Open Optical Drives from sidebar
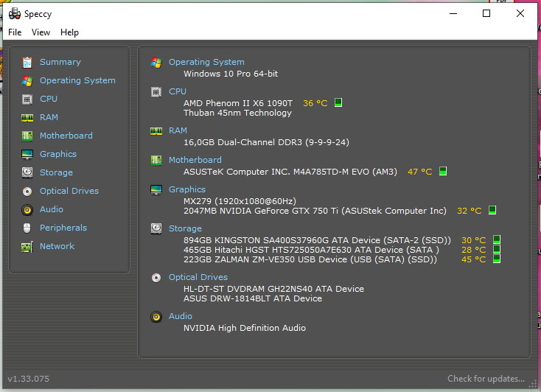The width and height of the screenshot is (541, 392). click(x=69, y=191)
